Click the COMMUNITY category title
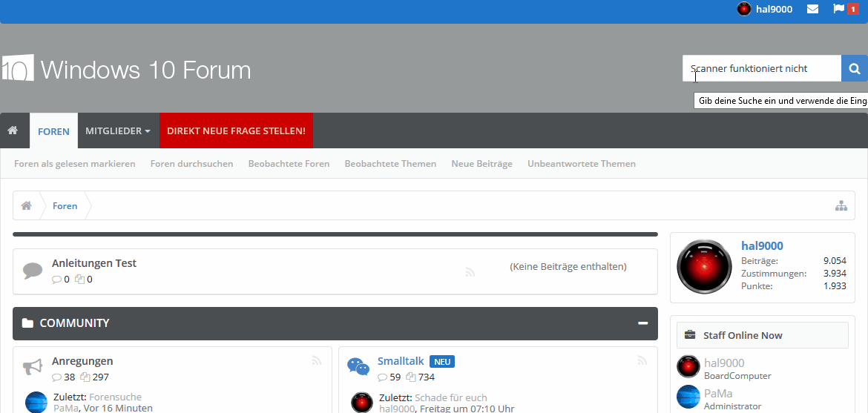The height and width of the screenshot is (413, 868). pyautogui.click(x=74, y=323)
